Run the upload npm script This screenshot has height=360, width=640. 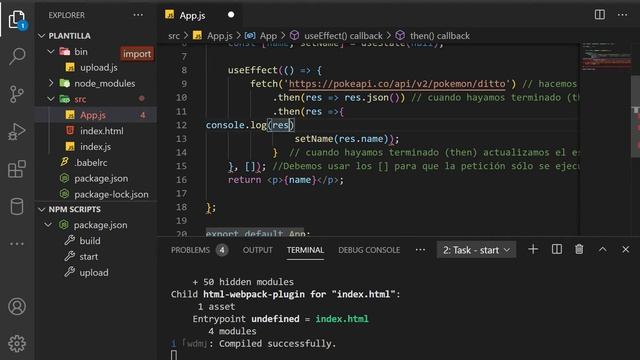pyautogui.click(x=94, y=273)
